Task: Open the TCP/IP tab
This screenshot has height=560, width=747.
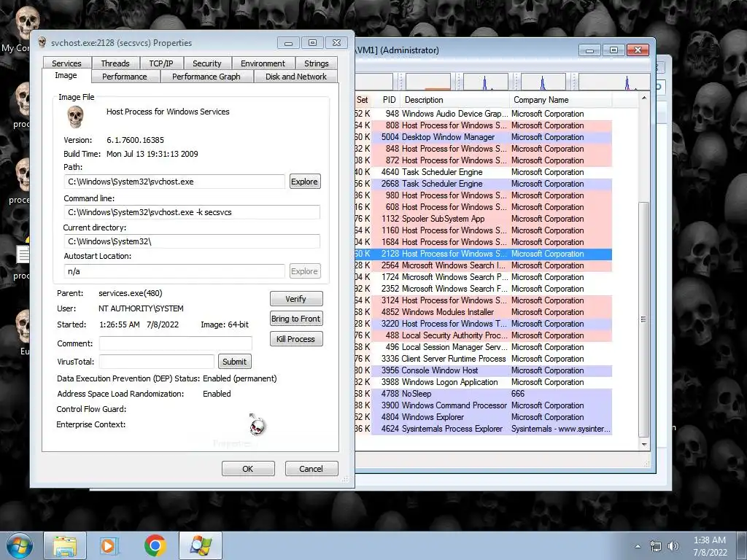Action: (x=161, y=63)
